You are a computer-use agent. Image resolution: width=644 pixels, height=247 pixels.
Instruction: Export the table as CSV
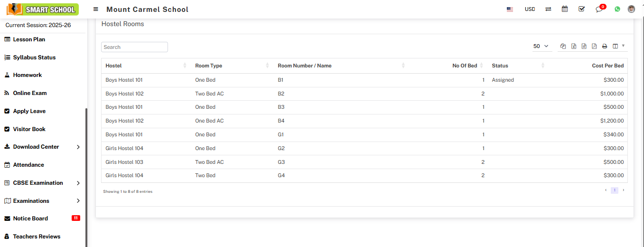pyautogui.click(x=584, y=46)
